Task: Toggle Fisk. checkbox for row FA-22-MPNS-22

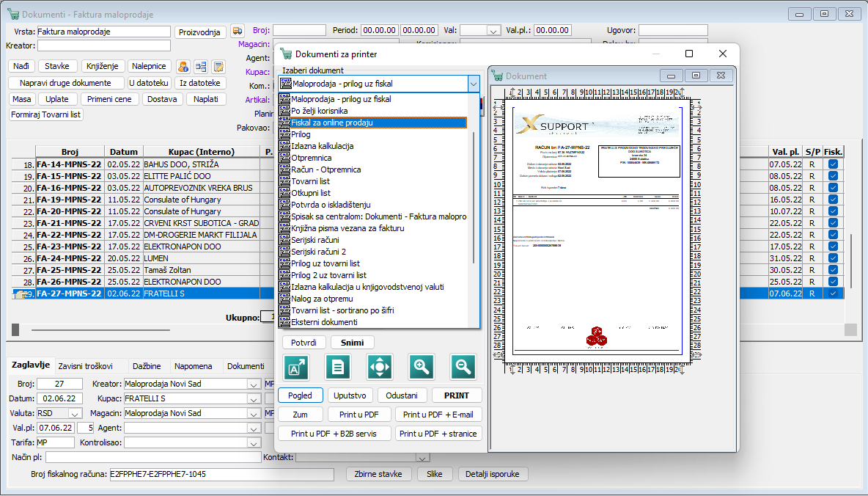Action: tap(833, 235)
